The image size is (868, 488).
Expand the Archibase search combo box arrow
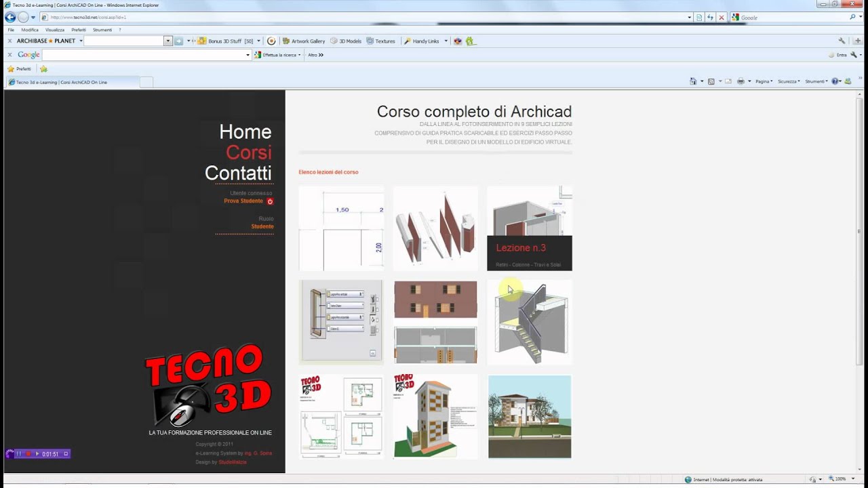click(x=168, y=41)
